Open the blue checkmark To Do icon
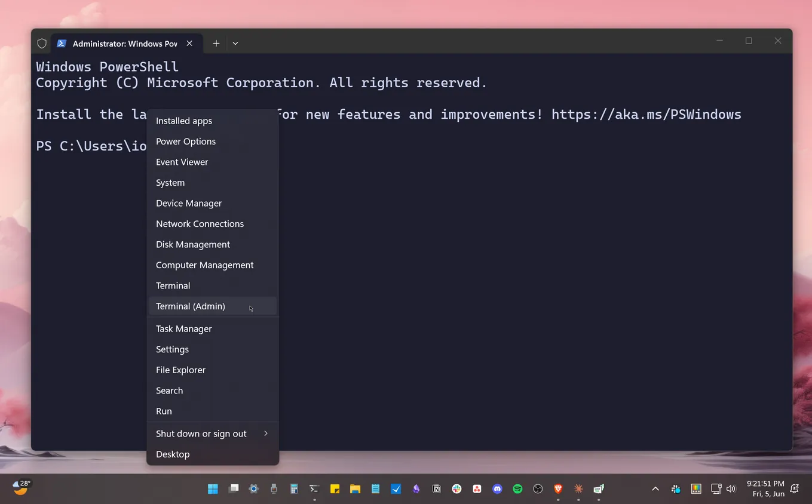 point(396,489)
